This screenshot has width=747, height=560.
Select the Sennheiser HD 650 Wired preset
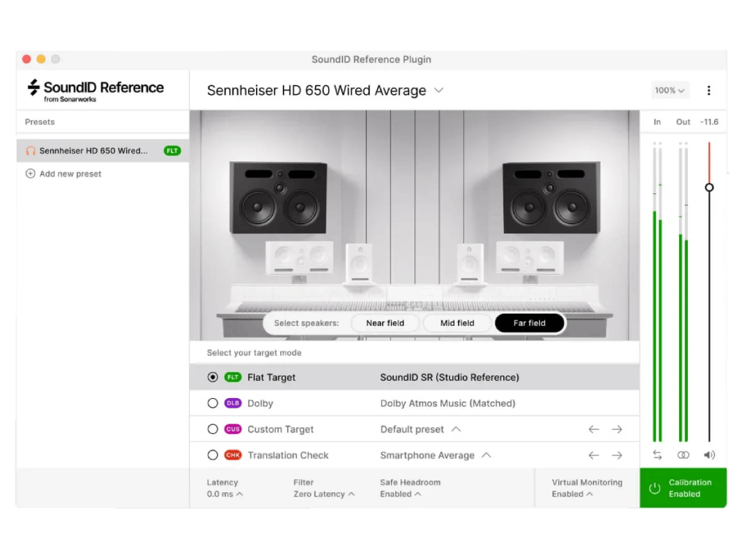pyautogui.click(x=93, y=151)
